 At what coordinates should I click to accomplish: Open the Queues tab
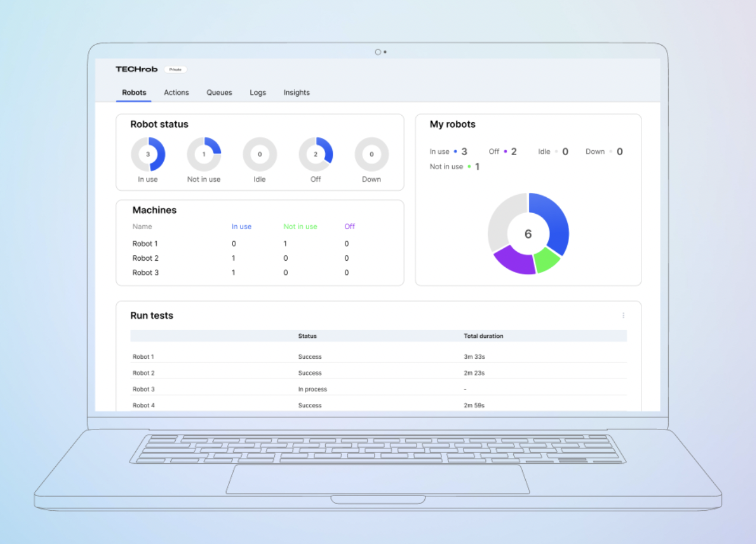[x=219, y=93]
